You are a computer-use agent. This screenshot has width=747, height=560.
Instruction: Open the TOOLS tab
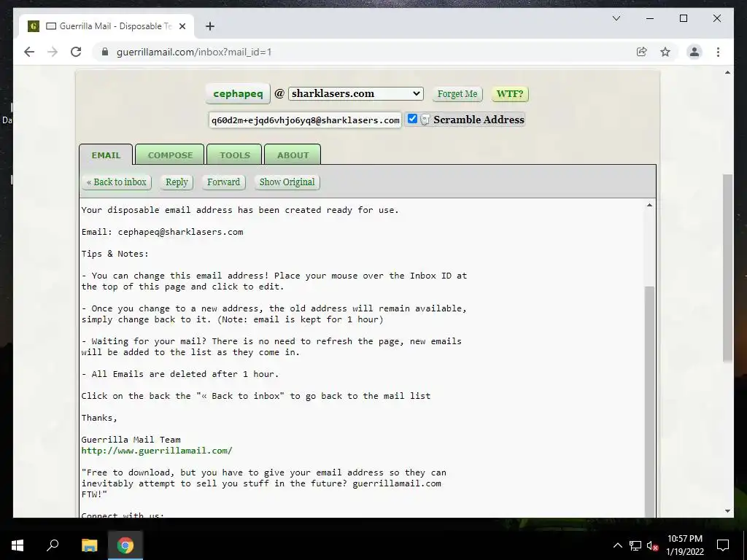click(234, 155)
